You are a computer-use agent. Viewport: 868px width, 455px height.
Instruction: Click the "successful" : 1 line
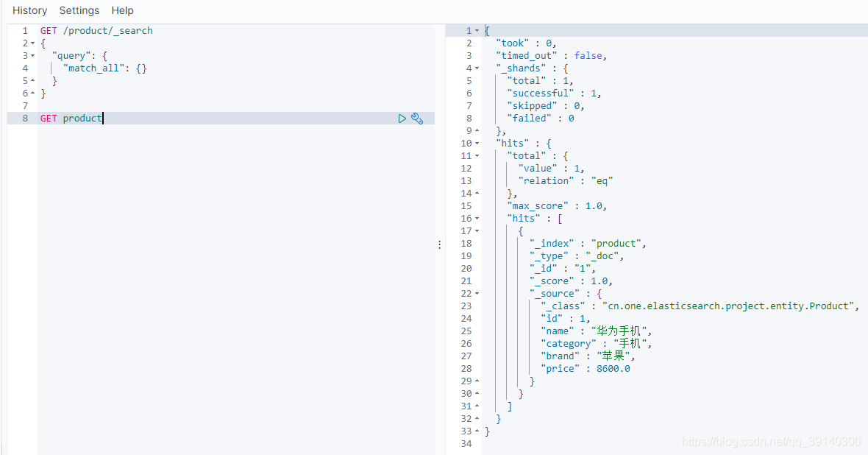[x=554, y=94]
